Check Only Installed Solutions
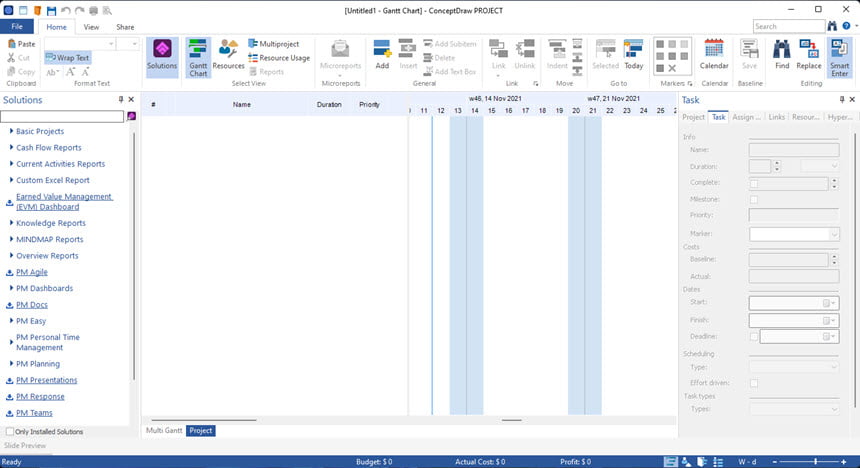This screenshot has width=860, height=468. 10,432
